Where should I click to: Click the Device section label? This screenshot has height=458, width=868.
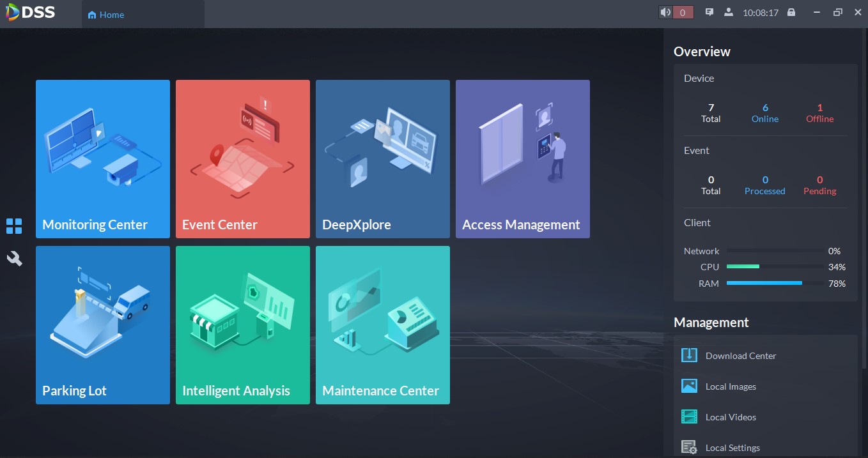tap(699, 78)
